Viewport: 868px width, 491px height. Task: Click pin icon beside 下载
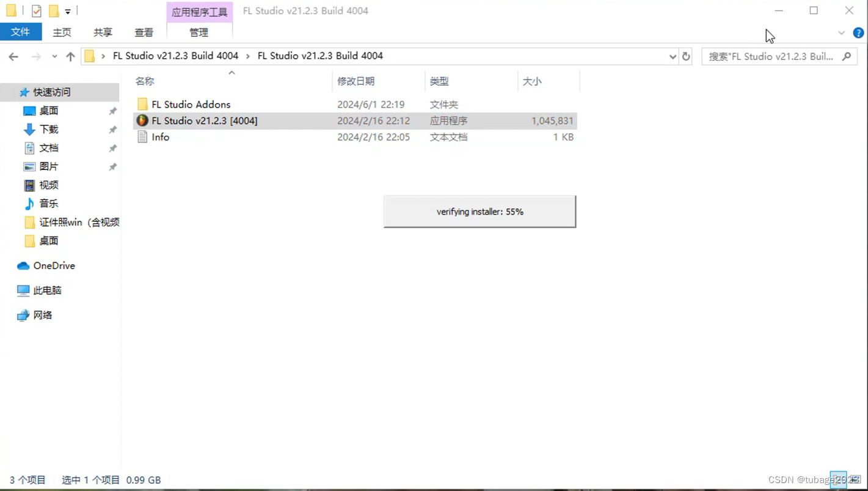(112, 130)
